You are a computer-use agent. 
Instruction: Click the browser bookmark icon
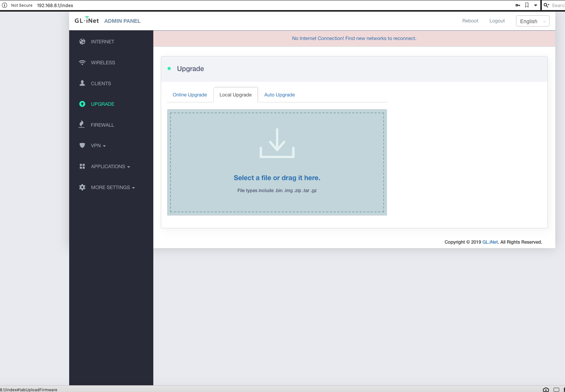526,5
